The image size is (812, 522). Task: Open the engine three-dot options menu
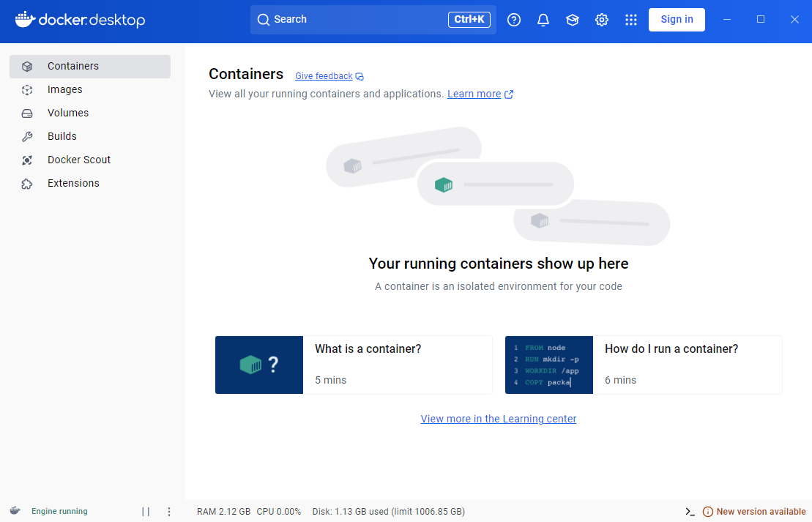(169, 512)
